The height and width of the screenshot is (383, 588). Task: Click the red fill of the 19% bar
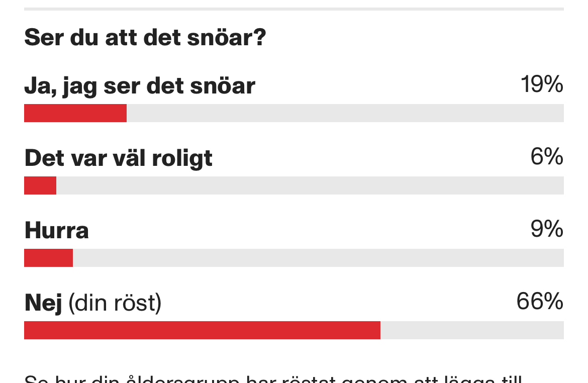point(75,113)
